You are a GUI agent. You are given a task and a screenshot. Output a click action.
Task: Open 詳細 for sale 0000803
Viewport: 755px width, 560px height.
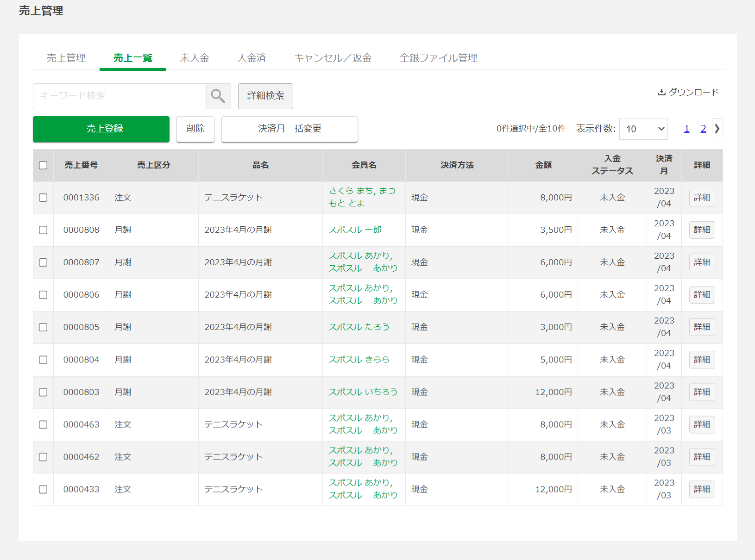click(x=702, y=392)
